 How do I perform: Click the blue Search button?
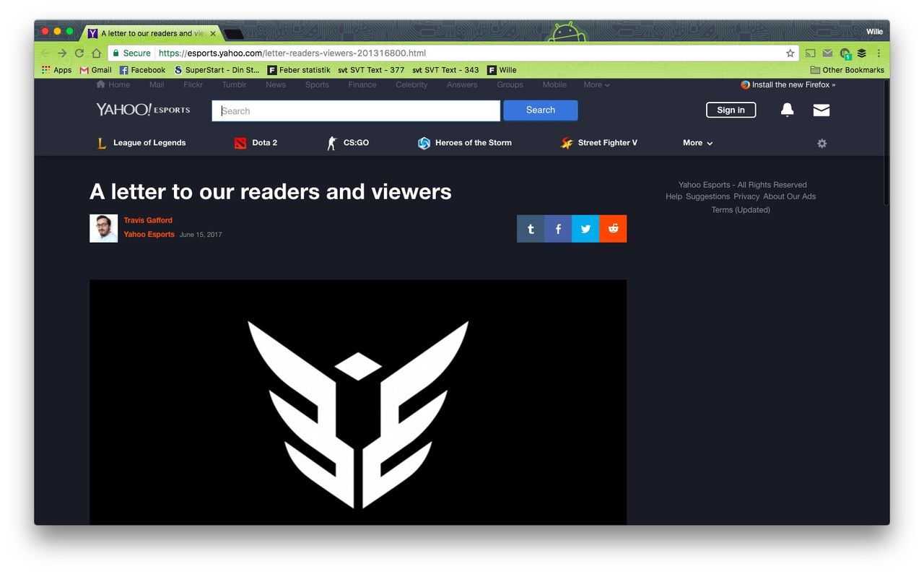click(541, 110)
